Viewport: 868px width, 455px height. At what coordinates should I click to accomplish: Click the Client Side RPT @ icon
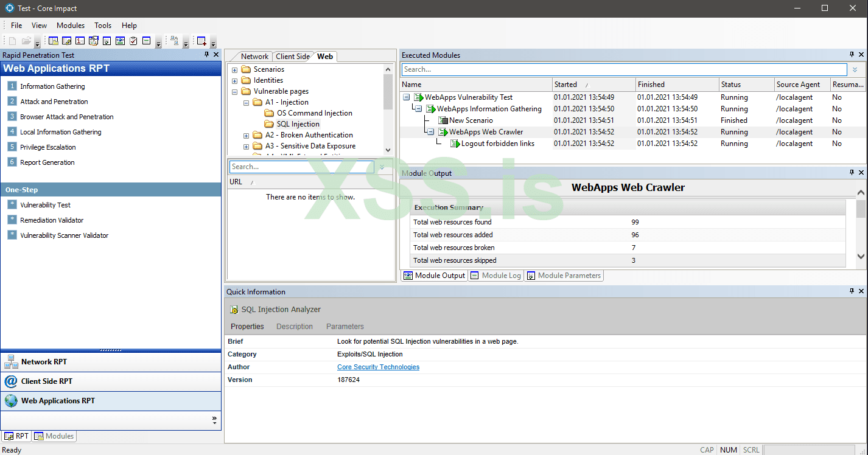click(x=11, y=381)
